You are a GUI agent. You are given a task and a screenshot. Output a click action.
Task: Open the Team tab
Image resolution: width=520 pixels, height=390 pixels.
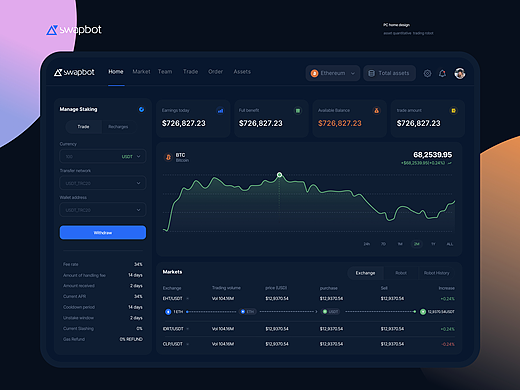tap(165, 72)
